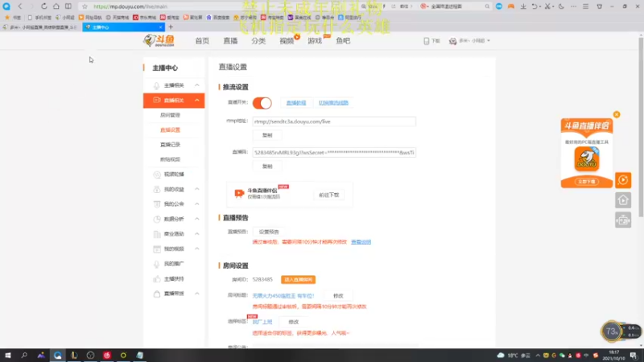The width and height of the screenshot is (644, 362).
Task: Open the 分类 nav item
Action: pyautogui.click(x=258, y=41)
